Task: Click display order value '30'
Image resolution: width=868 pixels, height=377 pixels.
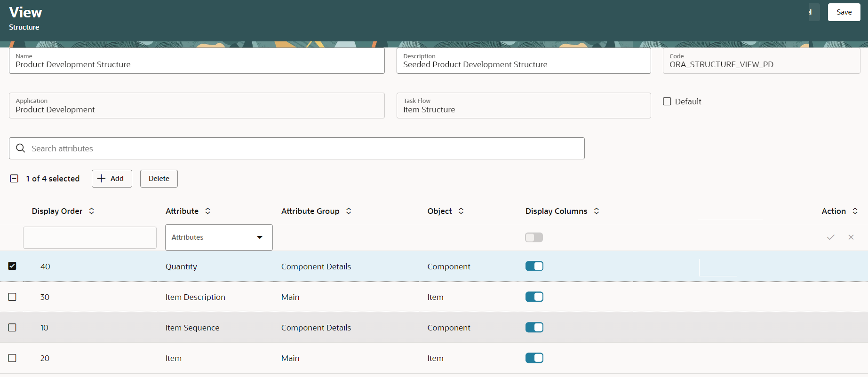Action: [45, 297]
